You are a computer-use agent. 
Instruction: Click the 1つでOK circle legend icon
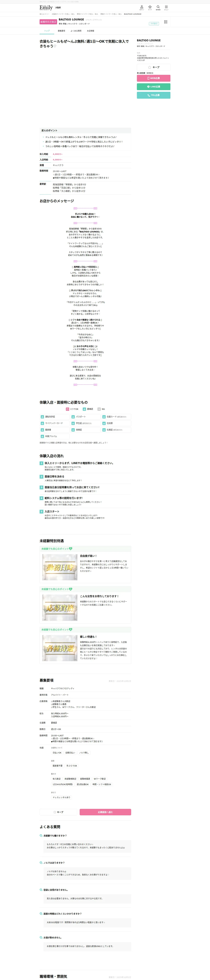(67, 409)
